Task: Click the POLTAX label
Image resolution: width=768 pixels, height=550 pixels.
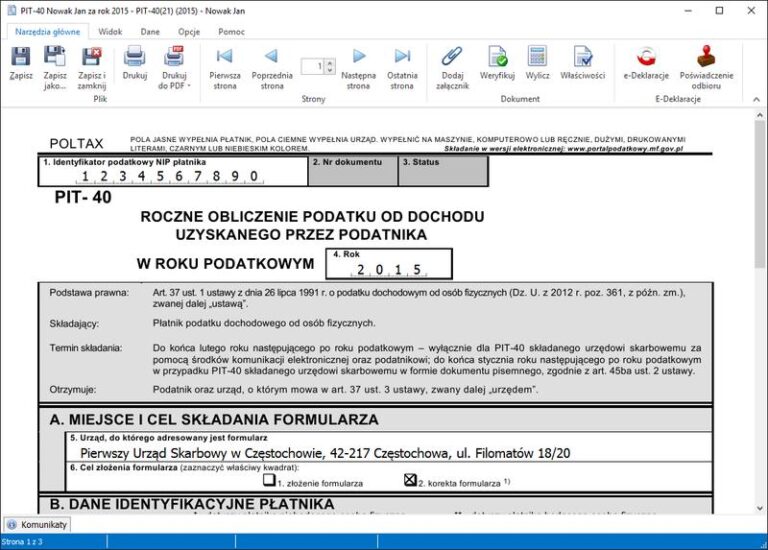Action: coord(76,143)
